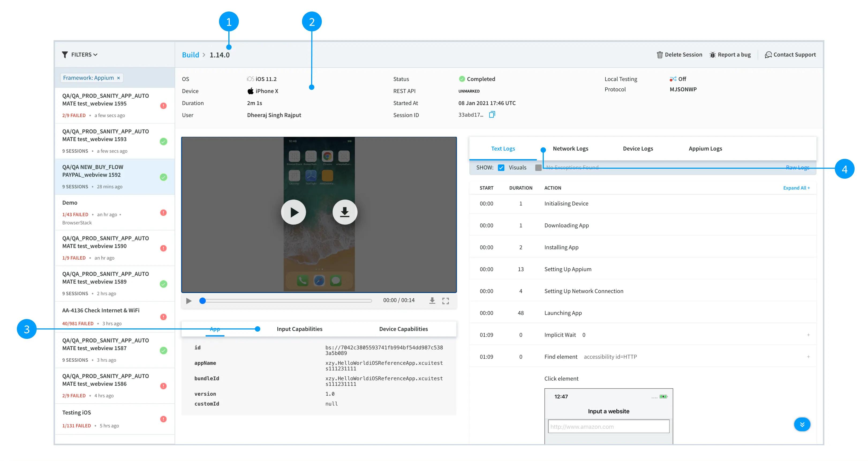
Task: View Raw Logs
Action: tap(797, 167)
